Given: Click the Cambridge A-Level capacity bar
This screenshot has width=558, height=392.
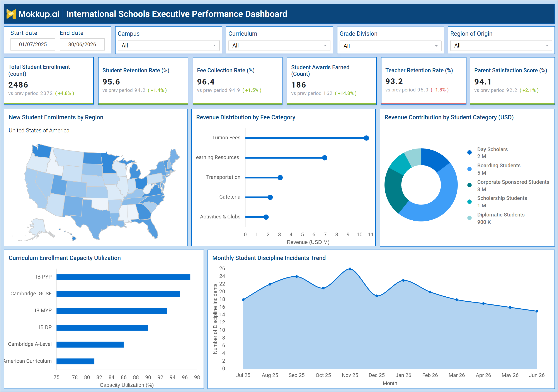Looking at the screenshot, I should [90, 344].
